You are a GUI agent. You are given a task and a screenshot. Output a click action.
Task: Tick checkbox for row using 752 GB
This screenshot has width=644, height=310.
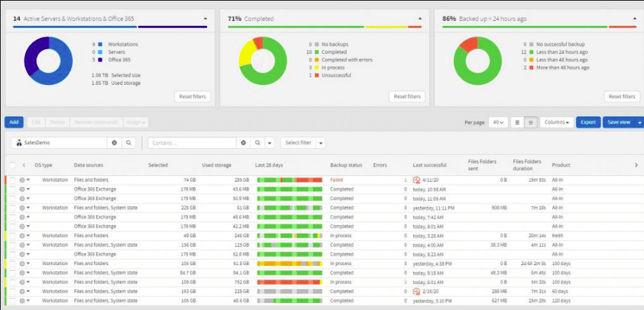pos(13,282)
